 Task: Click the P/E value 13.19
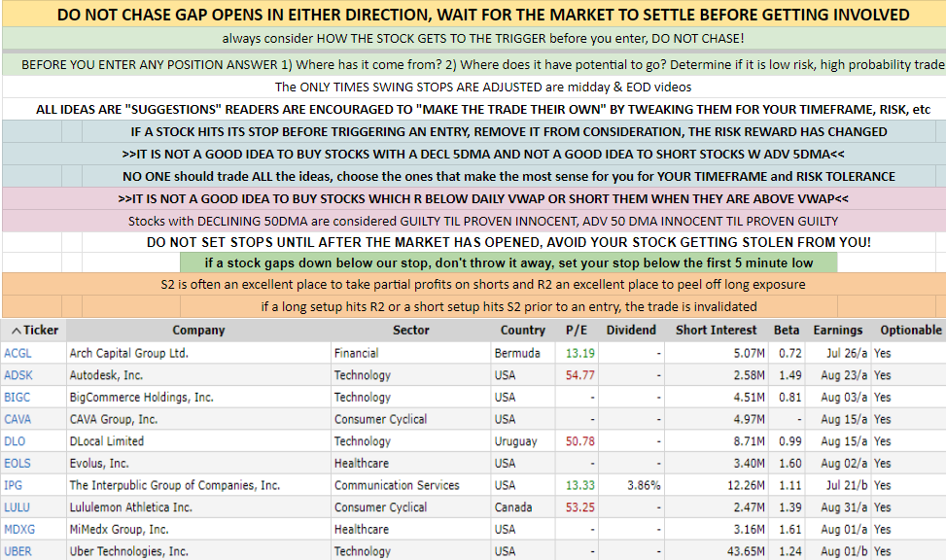580,353
